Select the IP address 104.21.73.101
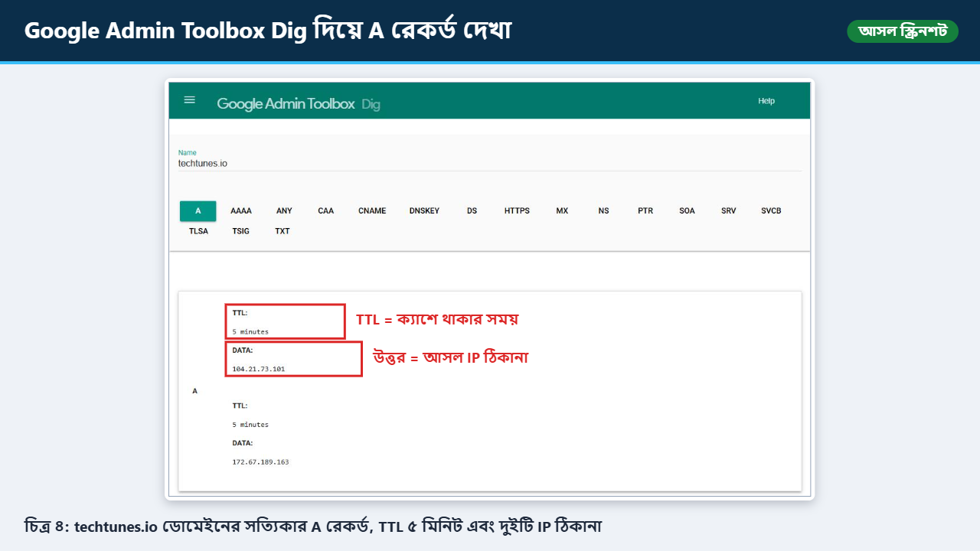Screen dimensions: 980x551 click(259, 370)
